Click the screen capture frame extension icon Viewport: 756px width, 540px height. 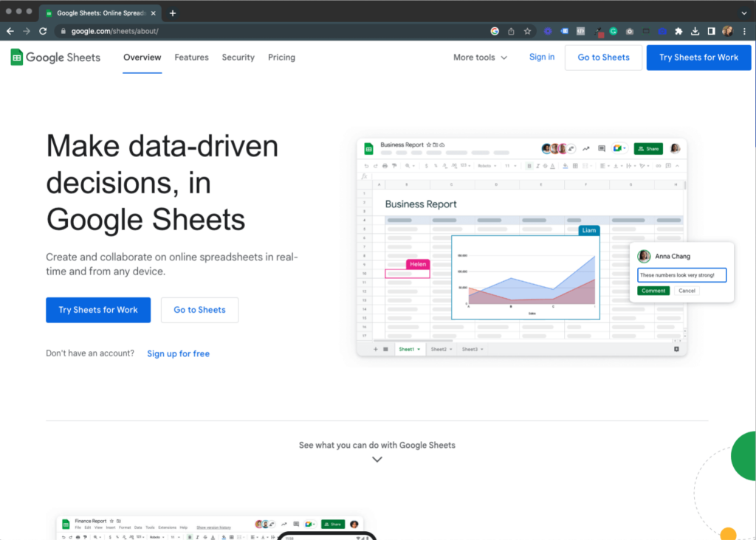646,31
